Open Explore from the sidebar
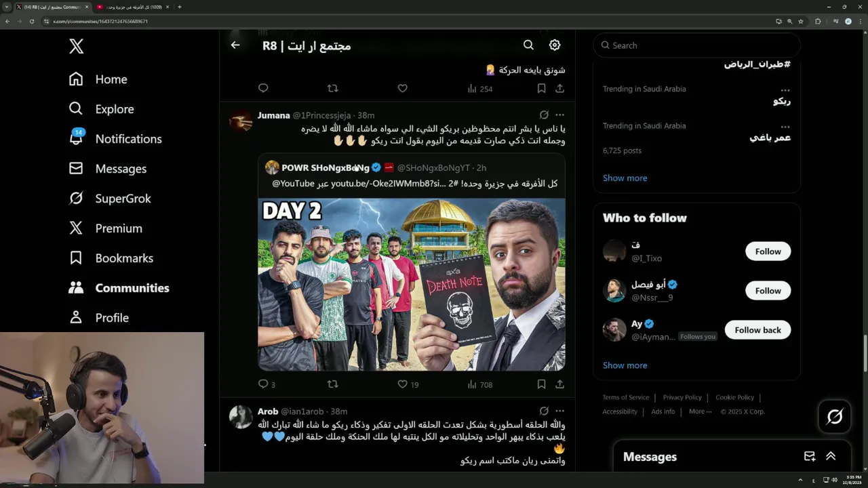 click(101, 109)
